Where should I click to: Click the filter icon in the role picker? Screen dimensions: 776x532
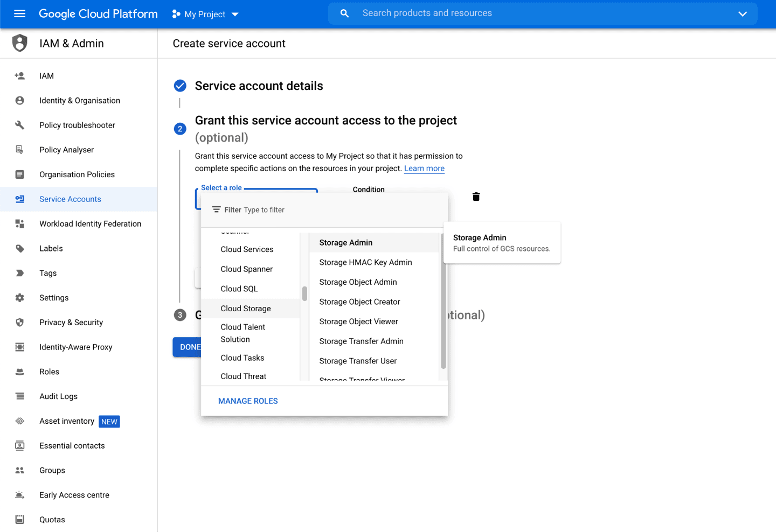pyautogui.click(x=217, y=209)
